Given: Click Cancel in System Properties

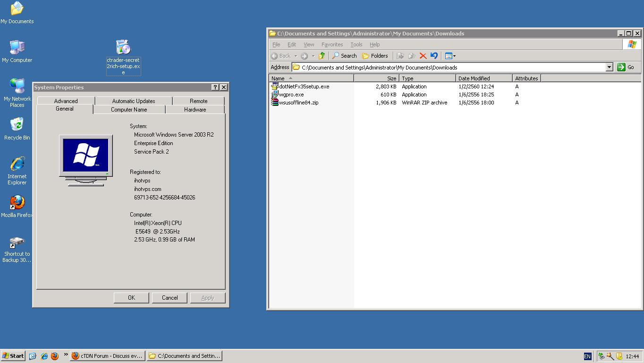Looking at the screenshot, I should (x=169, y=298).
